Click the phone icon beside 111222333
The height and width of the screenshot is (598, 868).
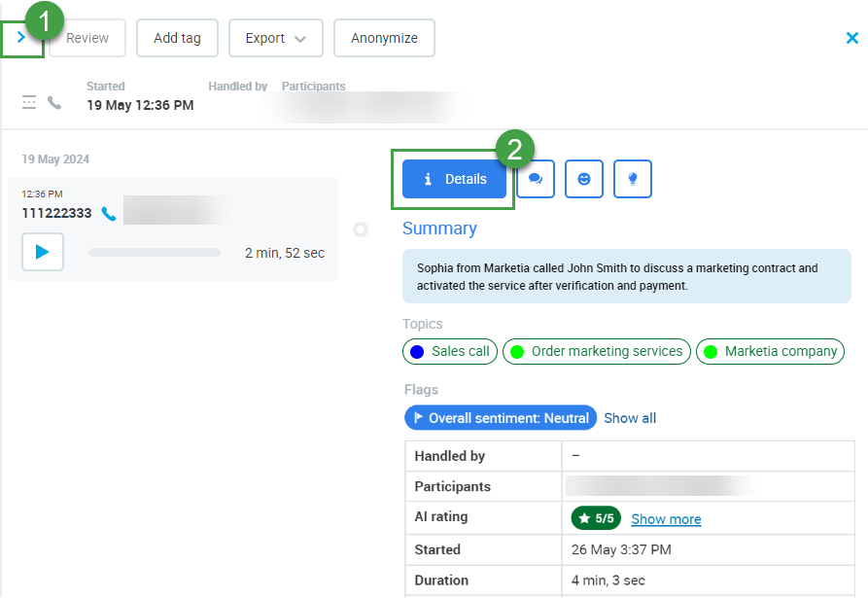click(x=108, y=214)
